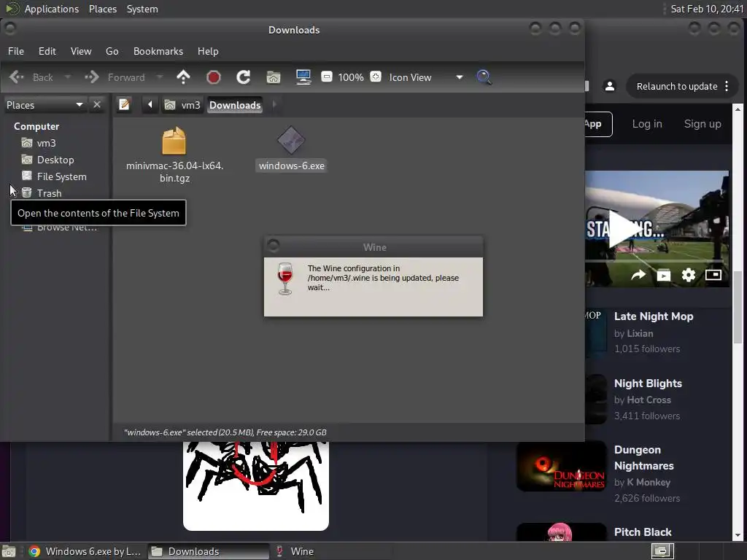This screenshot has width=747, height=560.
Task: Click the red Stop loading icon
Action: 214,77
